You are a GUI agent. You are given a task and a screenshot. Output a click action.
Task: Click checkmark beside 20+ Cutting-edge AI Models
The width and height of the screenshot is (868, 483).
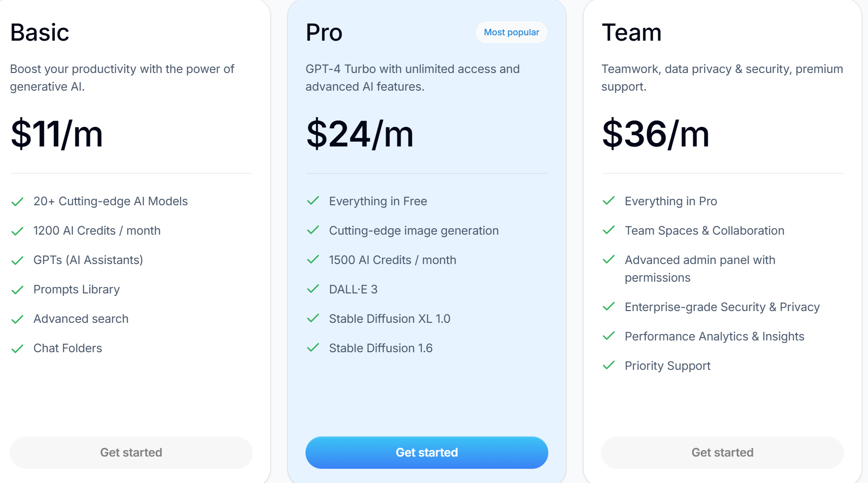[x=18, y=202]
